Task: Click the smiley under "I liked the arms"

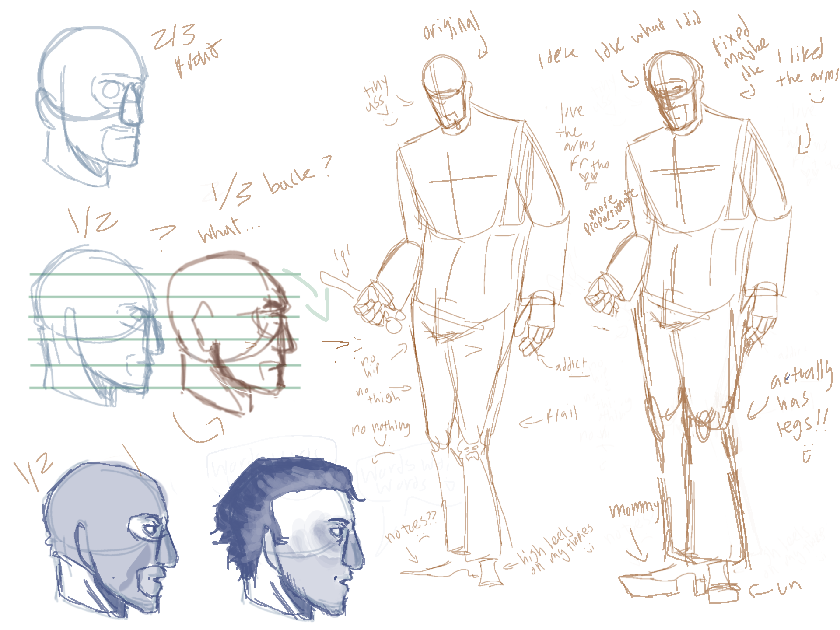Action: tap(816, 97)
